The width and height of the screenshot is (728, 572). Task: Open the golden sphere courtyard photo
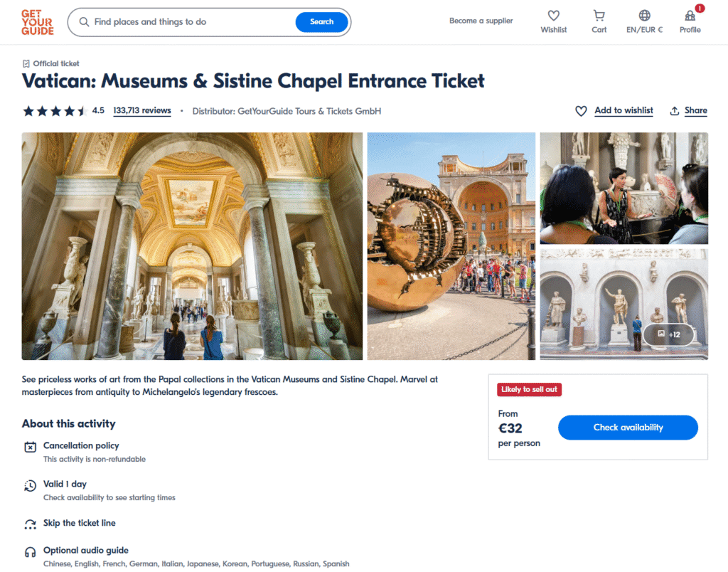point(451,246)
